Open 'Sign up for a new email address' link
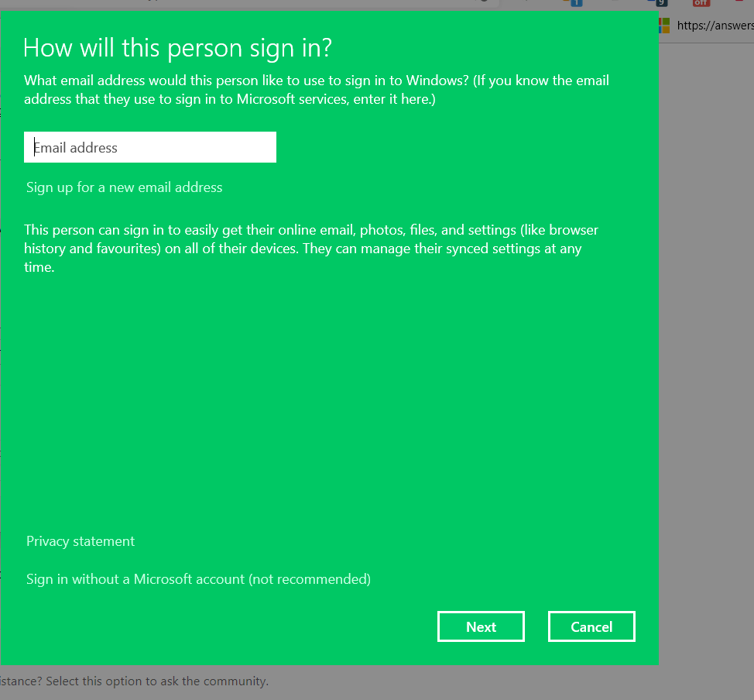The width and height of the screenshot is (754, 700). coord(124,187)
